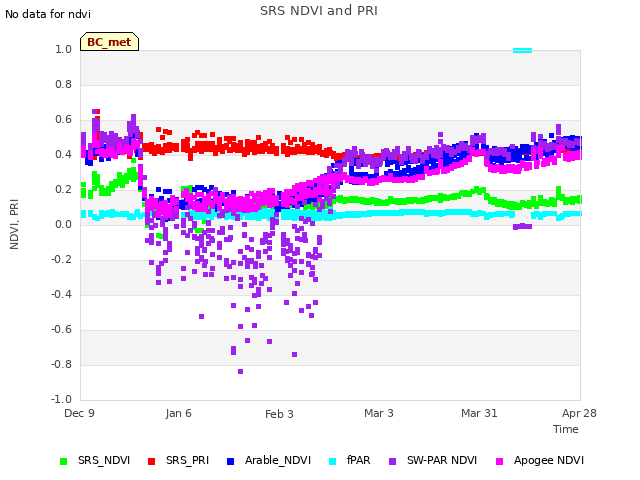Click the -1.0 y-axis tick label
Image resolution: width=640 pixels, height=480 pixels.
coord(61,399)
